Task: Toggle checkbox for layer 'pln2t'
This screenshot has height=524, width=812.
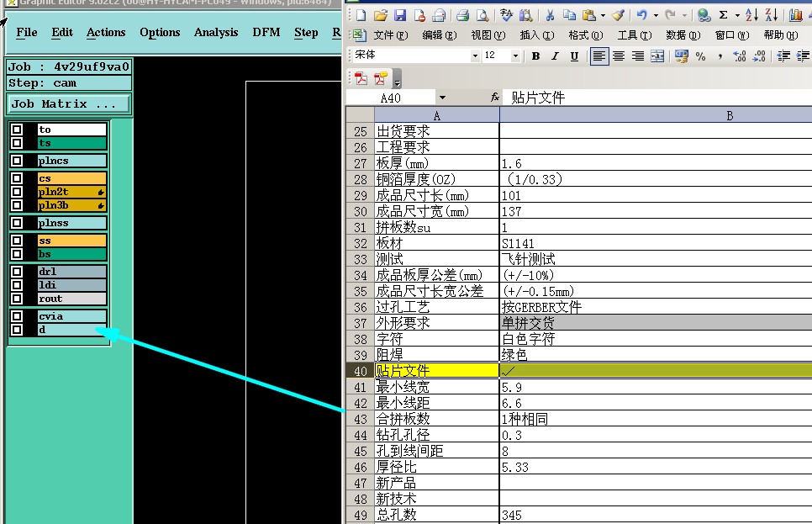Action: [x=17, y=191]
